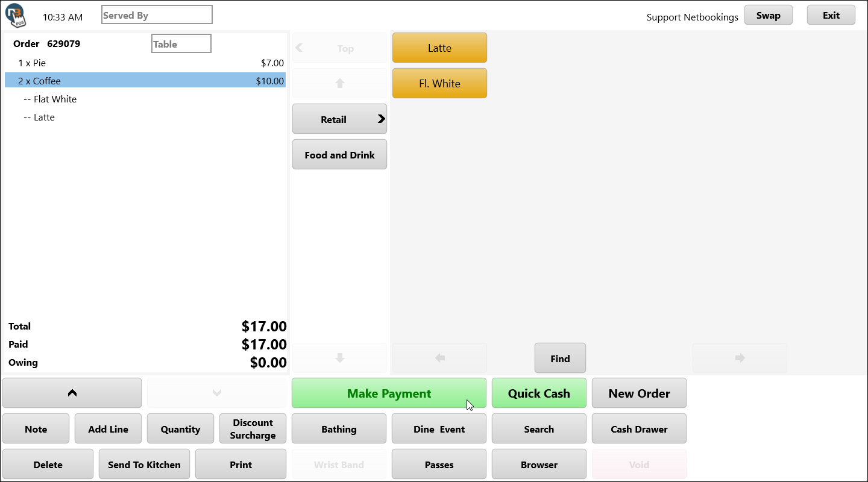
Task: Return to Top category level
Action: (x=339, y=48)
